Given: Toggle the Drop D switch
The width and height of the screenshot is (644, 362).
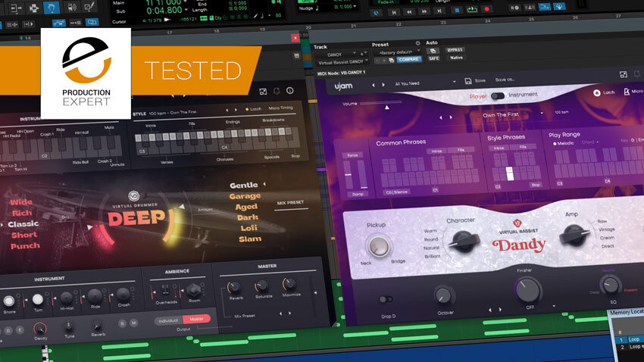Looking at the screenshot, I should (386, 300).
